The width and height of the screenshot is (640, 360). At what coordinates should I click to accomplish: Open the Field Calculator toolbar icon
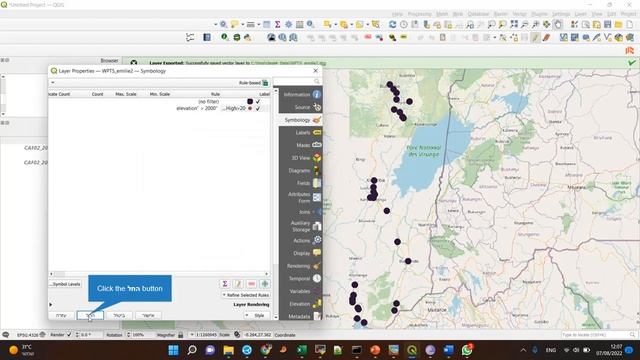pos(300,24)
